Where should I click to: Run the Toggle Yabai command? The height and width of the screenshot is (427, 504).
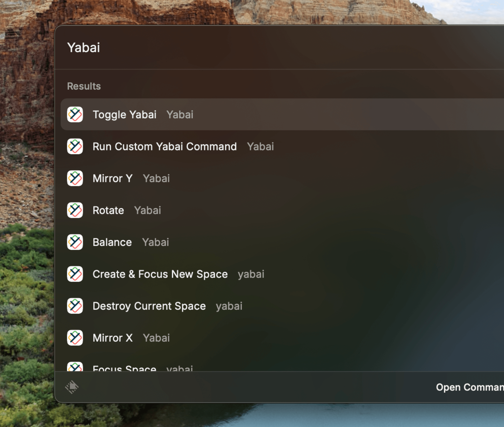click(125, 114)
